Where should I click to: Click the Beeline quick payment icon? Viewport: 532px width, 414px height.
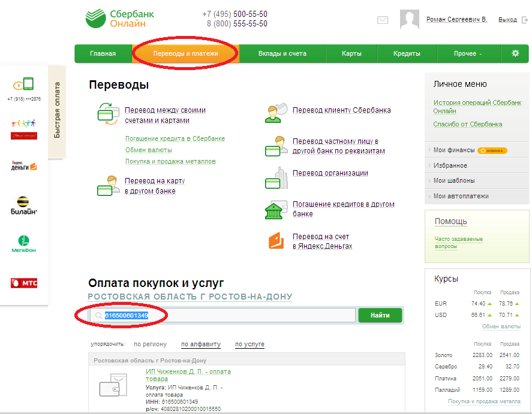click(24, 205)
